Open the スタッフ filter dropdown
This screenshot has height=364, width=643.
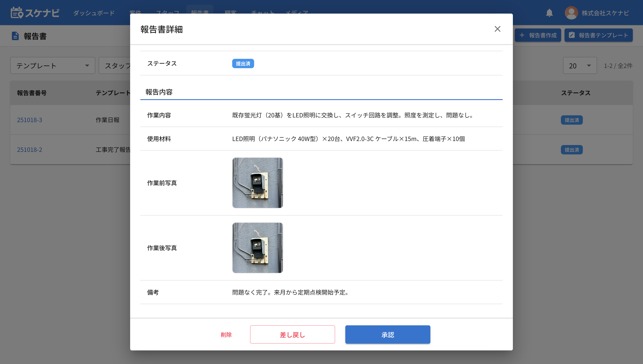click(x=115, y=65)
